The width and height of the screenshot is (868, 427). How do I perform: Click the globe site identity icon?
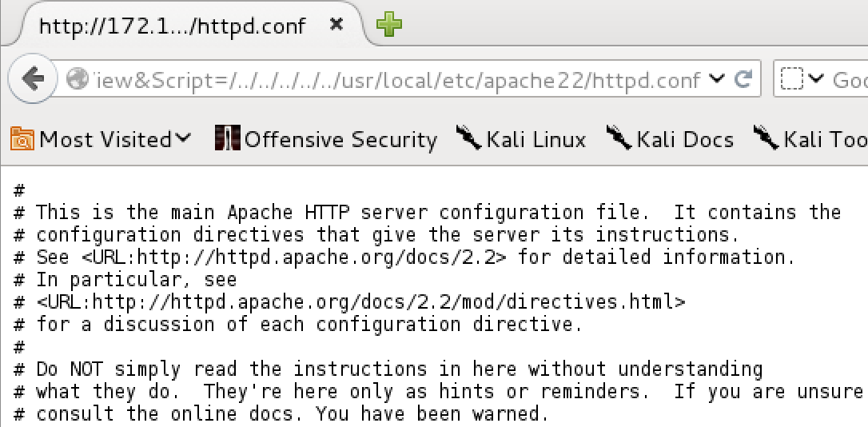coord(77,80)
